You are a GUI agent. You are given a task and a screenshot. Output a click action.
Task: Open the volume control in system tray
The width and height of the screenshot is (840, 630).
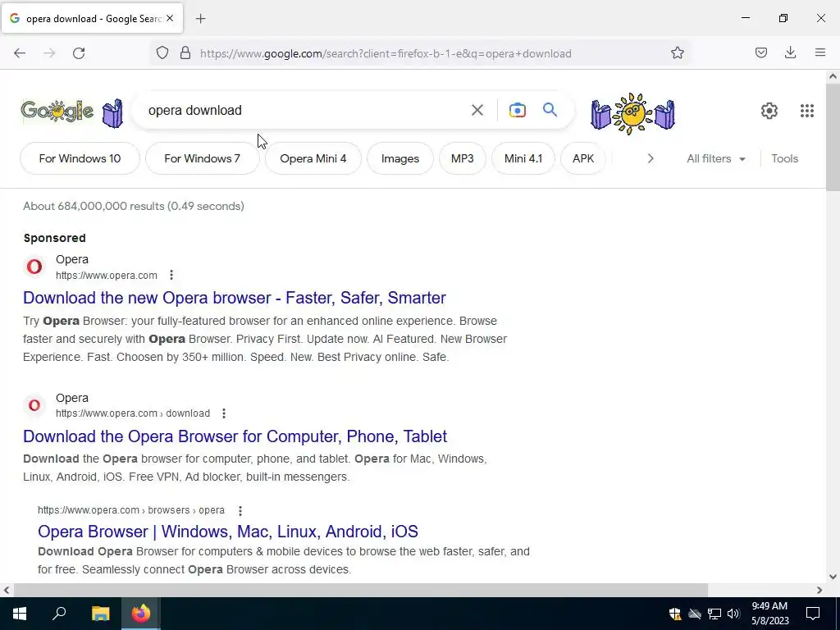[733, 614]
